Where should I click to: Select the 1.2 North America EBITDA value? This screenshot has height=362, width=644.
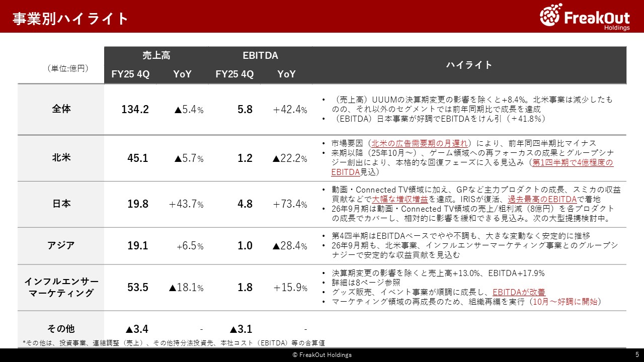click(245, 158)
